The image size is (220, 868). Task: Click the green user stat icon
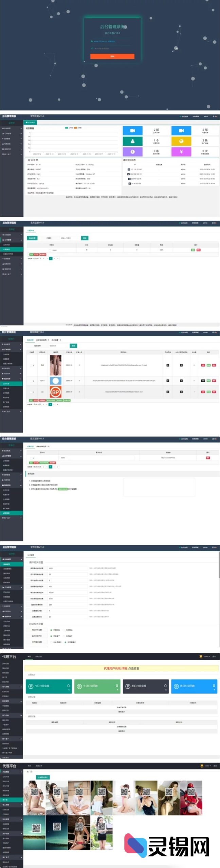pos(132,141)
